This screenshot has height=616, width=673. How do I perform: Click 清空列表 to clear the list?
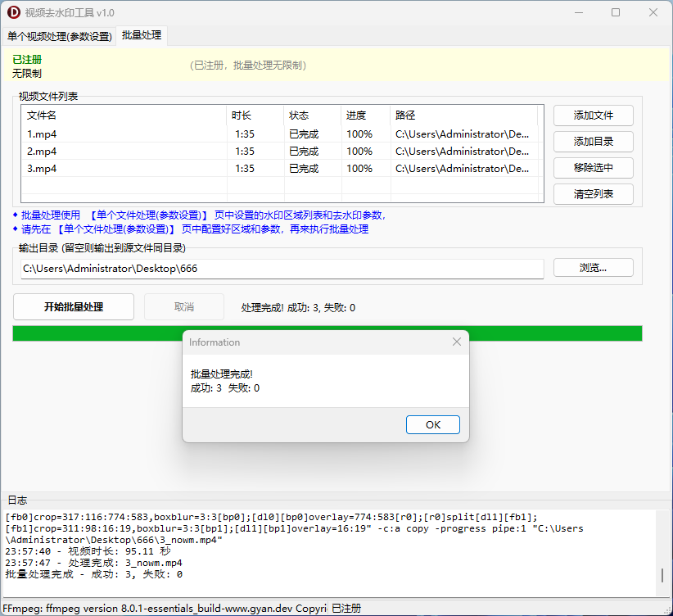[x=593, y=194]
